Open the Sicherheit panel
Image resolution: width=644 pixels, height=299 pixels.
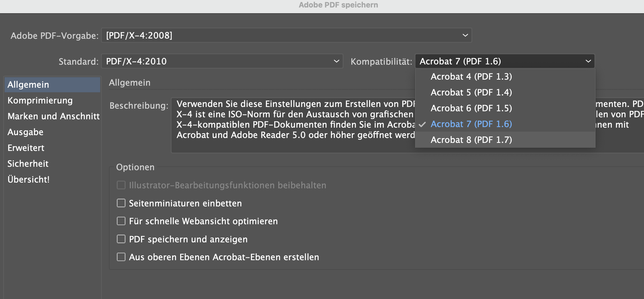[28, 163]
